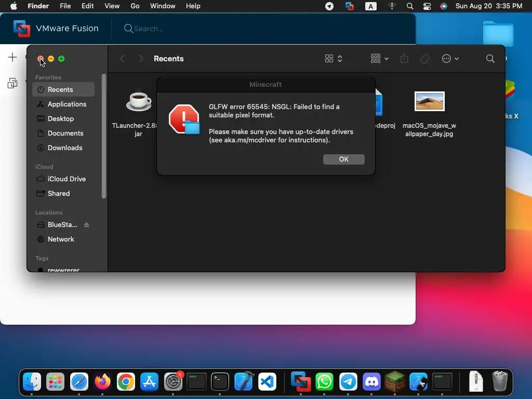Click the duplicate-windows icon in the VMware Fusion sidebar
The width and height of the screenshot is (532, 399).
[12, 83]
